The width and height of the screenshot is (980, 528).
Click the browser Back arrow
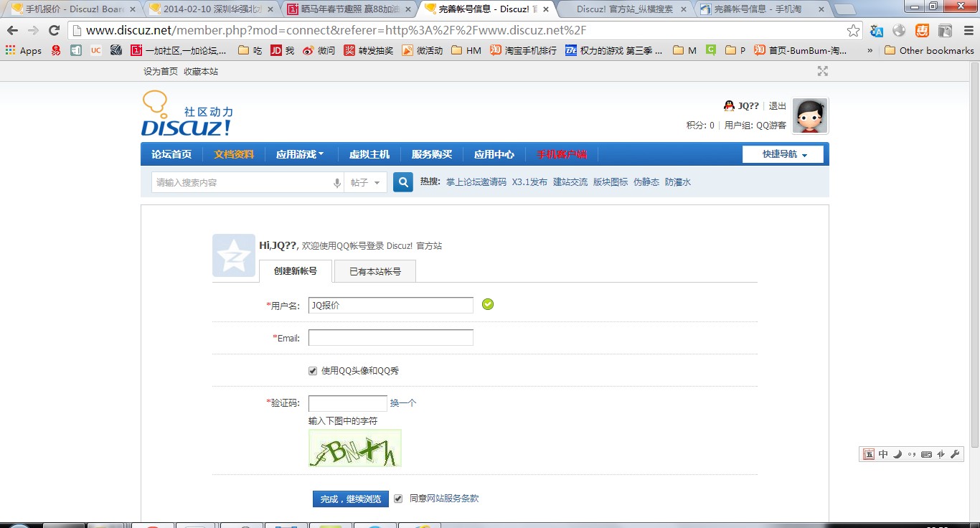tap(12, 30)
